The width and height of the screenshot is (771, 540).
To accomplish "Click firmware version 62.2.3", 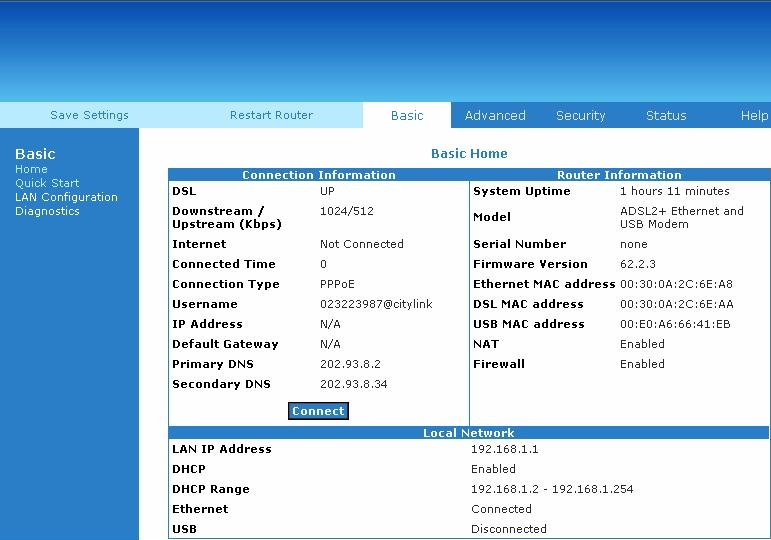I will pyautogui.click(x=638, y=264).
